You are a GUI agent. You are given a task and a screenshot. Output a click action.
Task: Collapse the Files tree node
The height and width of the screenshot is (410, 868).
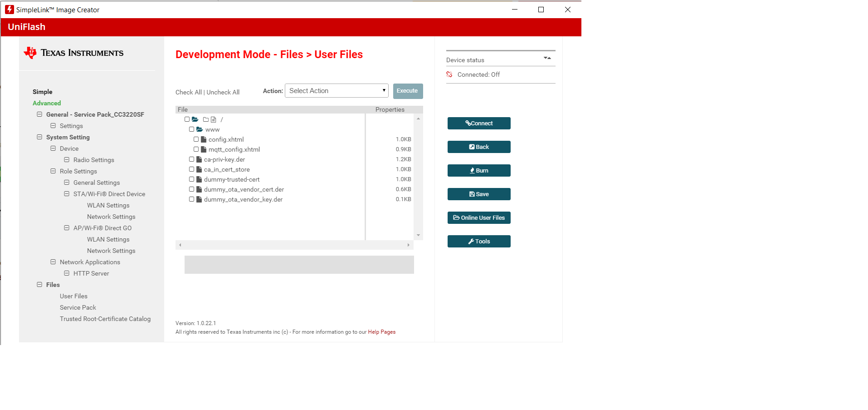point(39,285)
